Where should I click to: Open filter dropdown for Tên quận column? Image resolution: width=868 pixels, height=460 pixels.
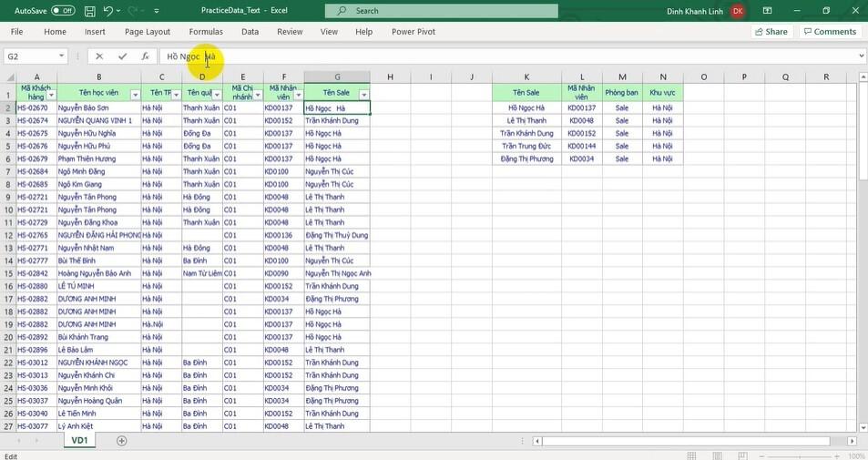(217, 96)
